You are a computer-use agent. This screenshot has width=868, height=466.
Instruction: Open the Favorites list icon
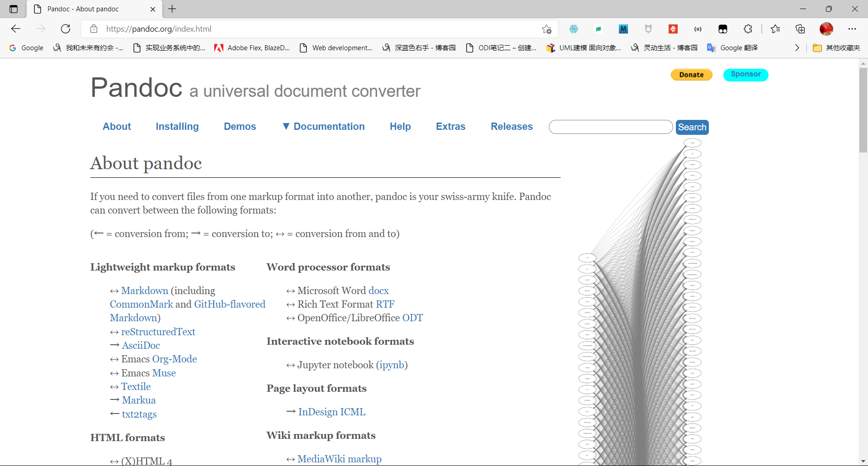tap(775, 29)
